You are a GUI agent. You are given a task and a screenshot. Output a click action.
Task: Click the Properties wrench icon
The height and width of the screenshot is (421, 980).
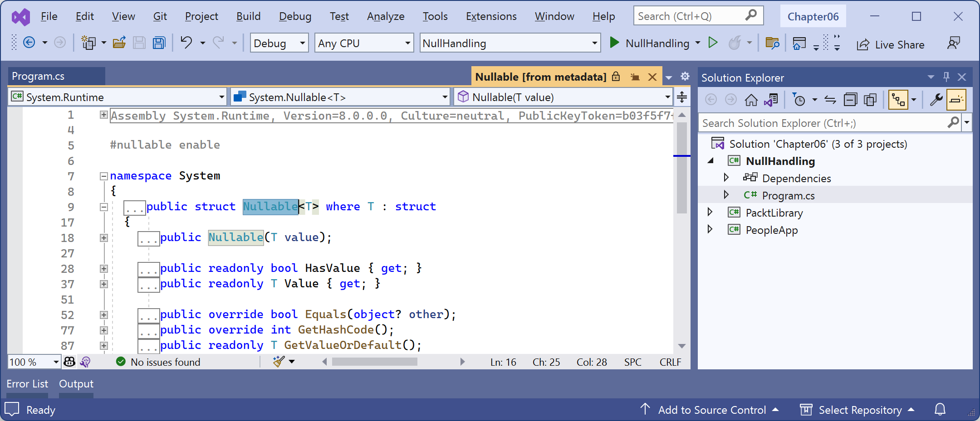[x=936, y=100]
